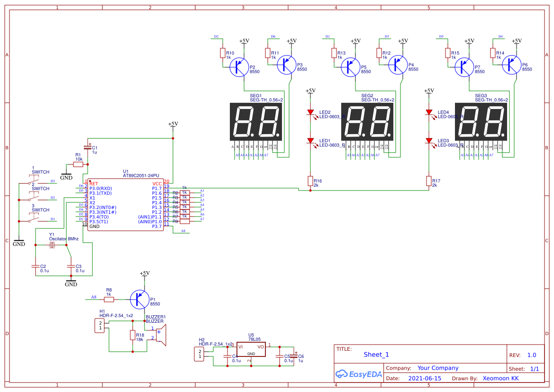Click the 78L05 regulator U5
This screenshot has height=392, width=554.
tap(252, 350)
